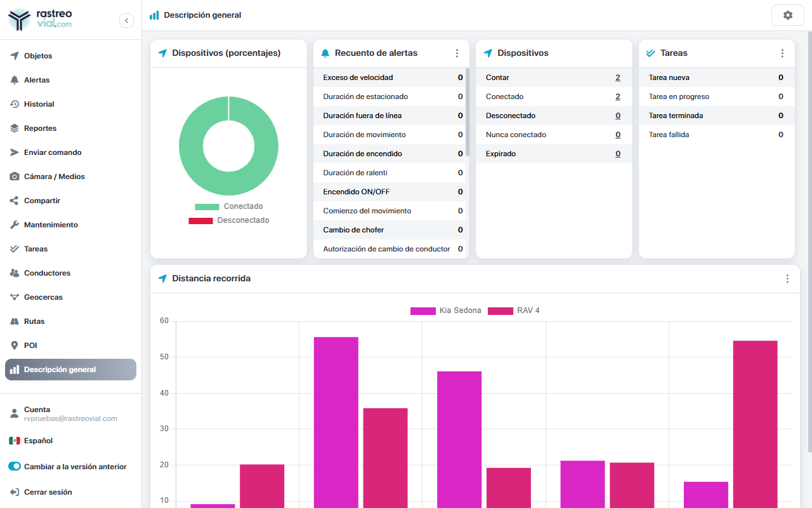Open dashboard settings gear button
Viewport: 812px width, 508px height.
(x=788, y=15)
